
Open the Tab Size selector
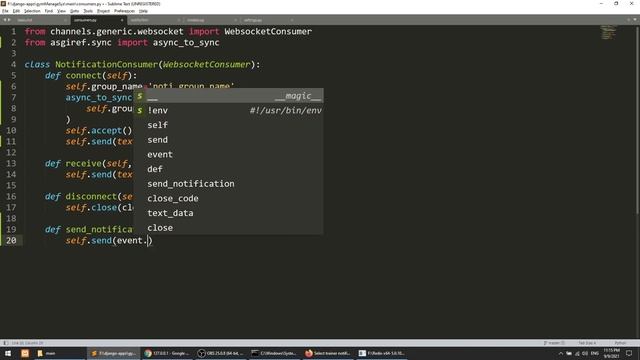click(587, 343)
